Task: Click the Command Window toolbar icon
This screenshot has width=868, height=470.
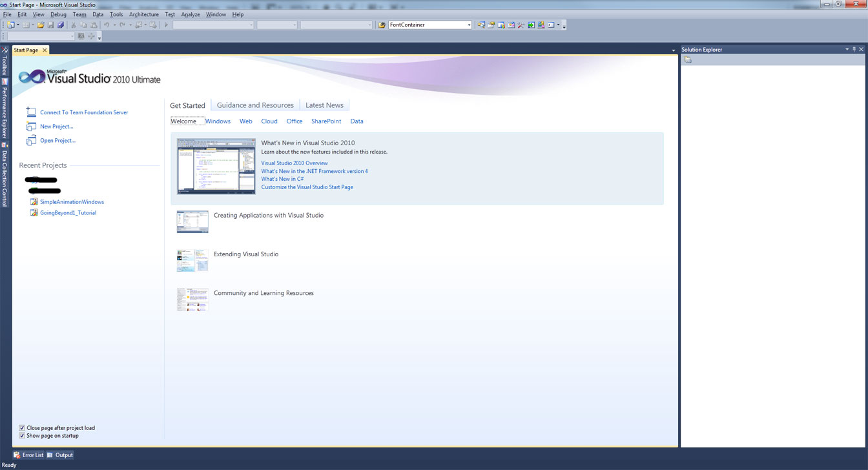Action: coord(551,25)
